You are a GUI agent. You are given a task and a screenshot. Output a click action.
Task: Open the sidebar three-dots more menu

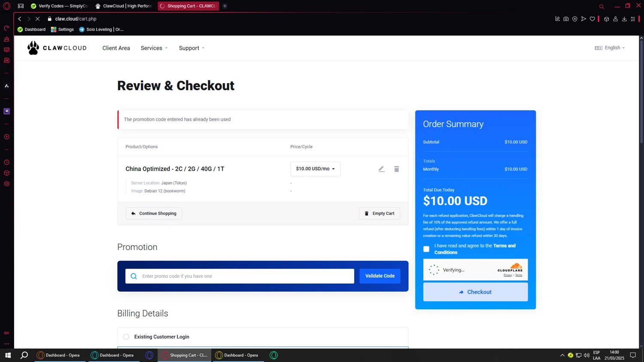click(x=6, y=344)
